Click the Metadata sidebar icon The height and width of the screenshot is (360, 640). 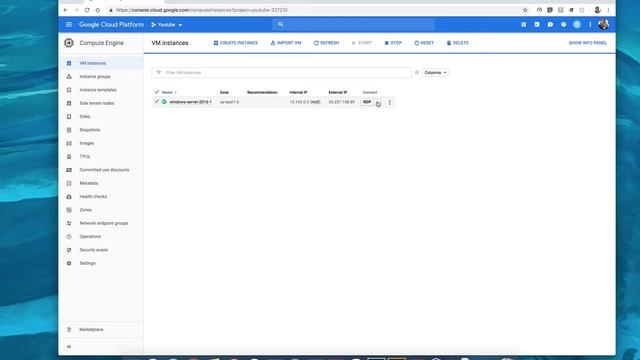coord(69,183)
